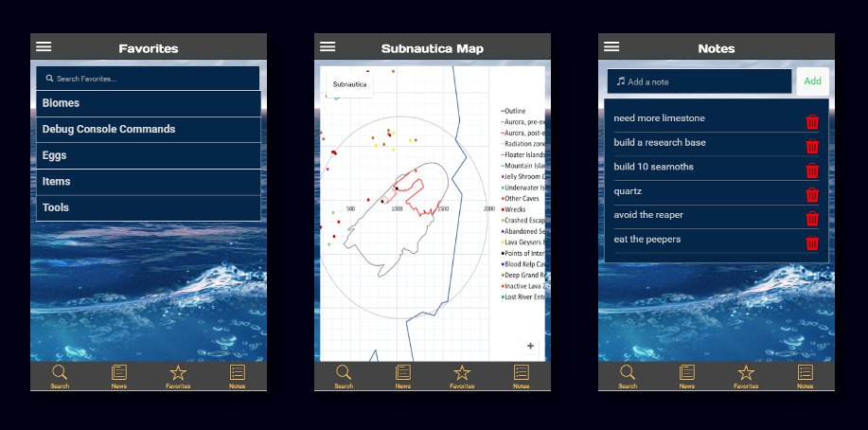Tap Favorites star in Favorites screen bottom bar
Screen dimensions: 868x430
[x=178, y=372]
